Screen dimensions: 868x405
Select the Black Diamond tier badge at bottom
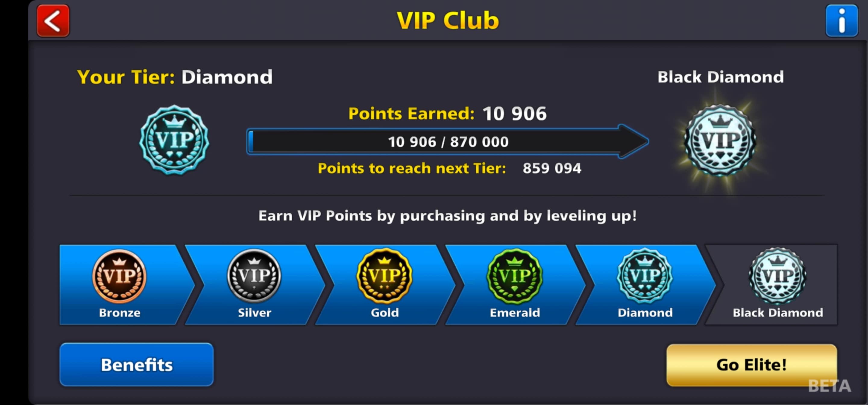click(777, 276)
